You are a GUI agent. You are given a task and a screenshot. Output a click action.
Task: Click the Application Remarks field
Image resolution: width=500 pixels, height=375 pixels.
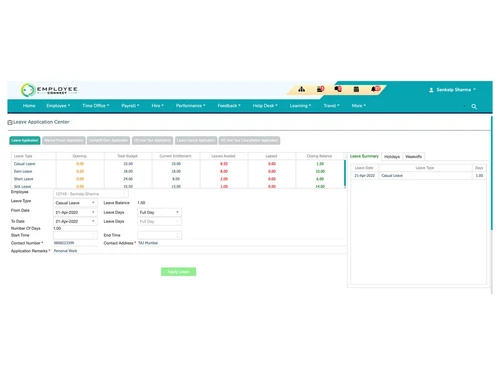pyautogui.click(x=199, y=251)
